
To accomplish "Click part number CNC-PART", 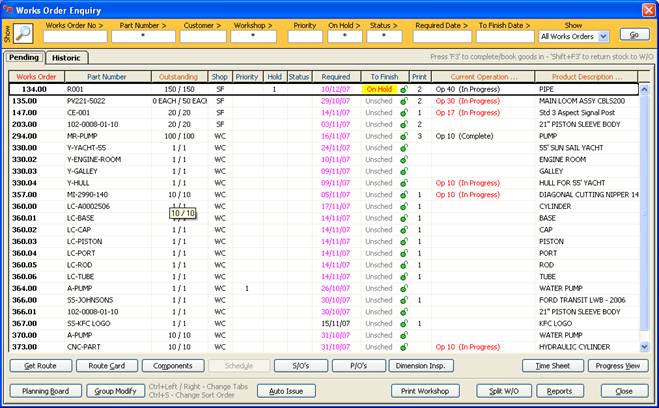I will [84, 347].
